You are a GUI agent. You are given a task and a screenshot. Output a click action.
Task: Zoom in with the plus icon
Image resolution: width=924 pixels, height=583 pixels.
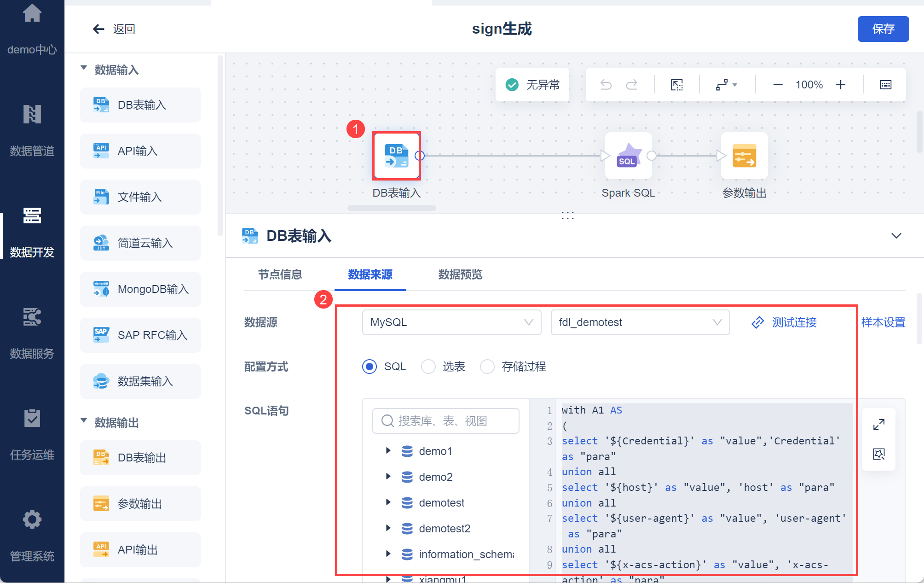click(841, 85)
